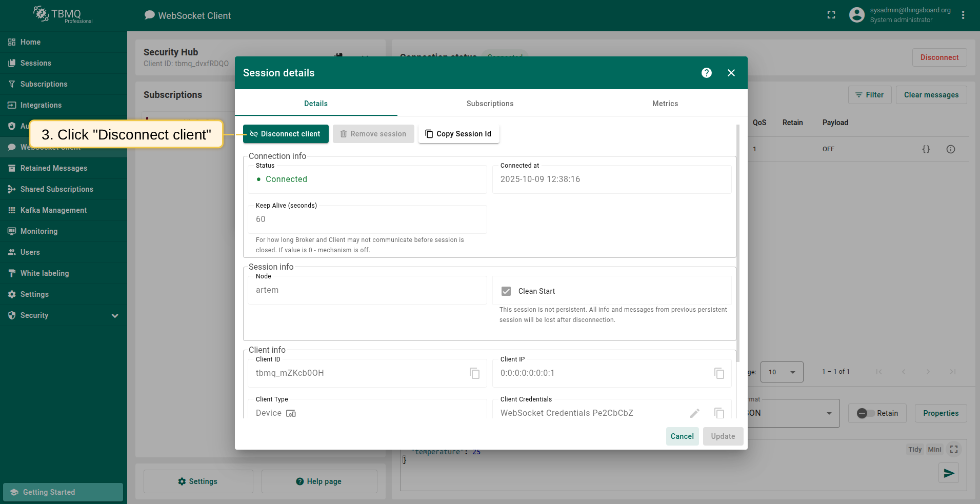Open message info icon in table row
980x504 pixels.
coord(950,149)
